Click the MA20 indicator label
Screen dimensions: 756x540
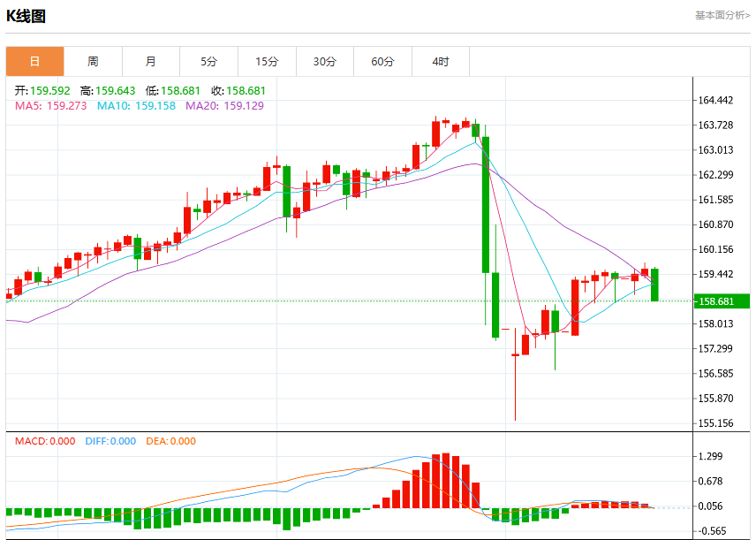coord(224,106)
